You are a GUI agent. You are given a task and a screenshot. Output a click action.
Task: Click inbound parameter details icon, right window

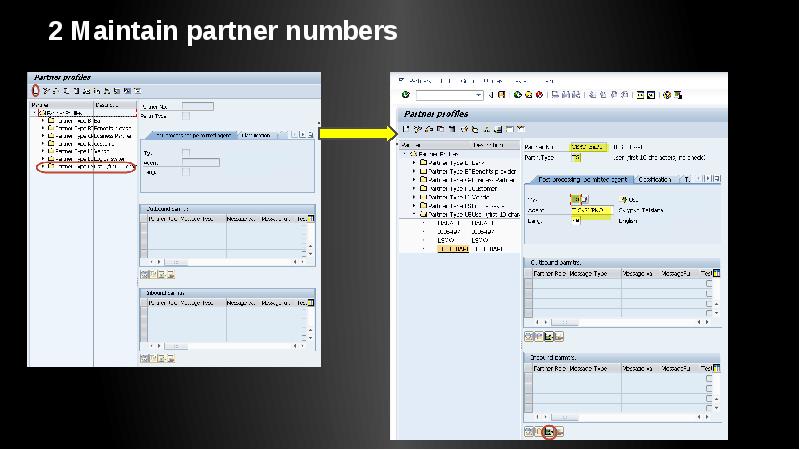(529, 432)
